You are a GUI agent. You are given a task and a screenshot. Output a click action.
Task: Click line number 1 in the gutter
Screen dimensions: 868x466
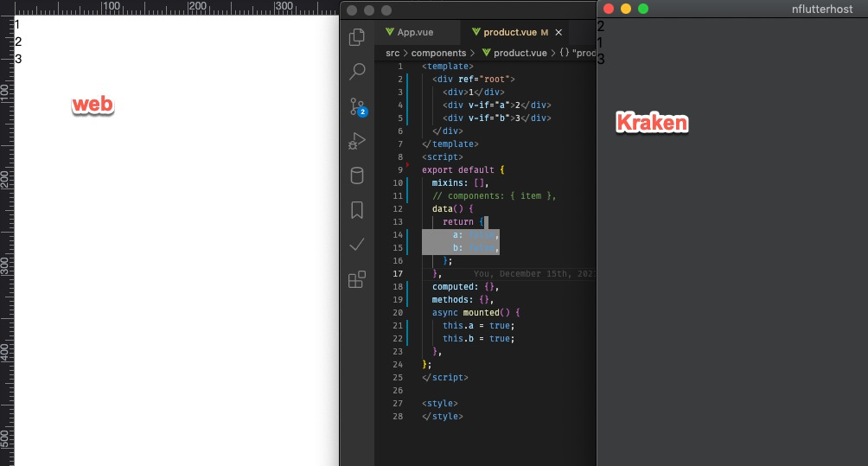[x=400, y=67]
